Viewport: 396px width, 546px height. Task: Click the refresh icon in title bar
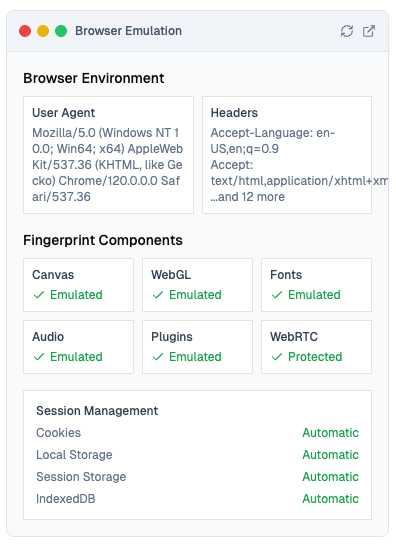(347, 31)
